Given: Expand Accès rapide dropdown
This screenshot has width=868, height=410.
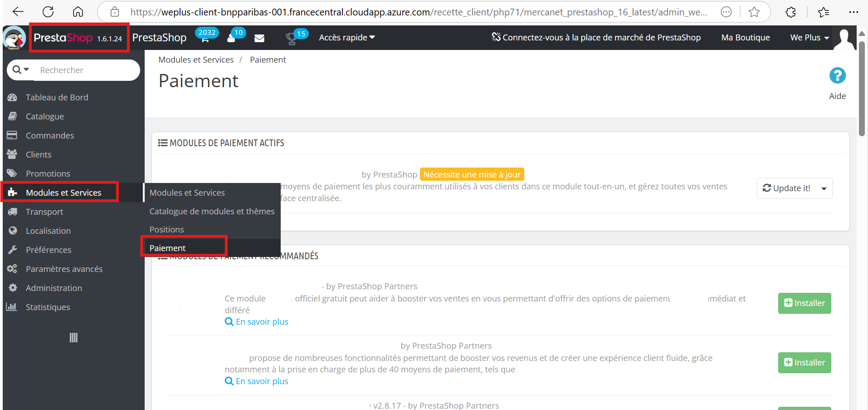Looking at the screenshot, I should tap(347, 37).
